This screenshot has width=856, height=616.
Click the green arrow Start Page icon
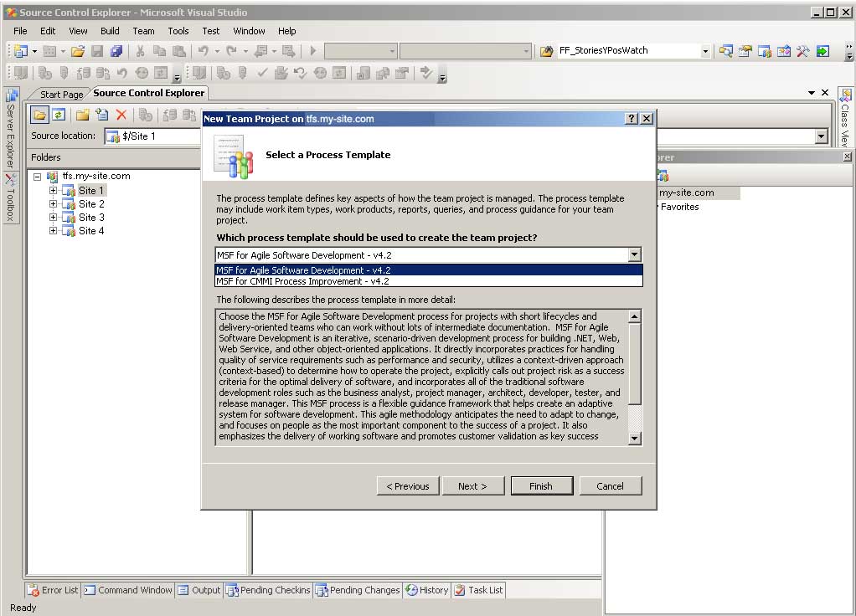coord(822,51)
